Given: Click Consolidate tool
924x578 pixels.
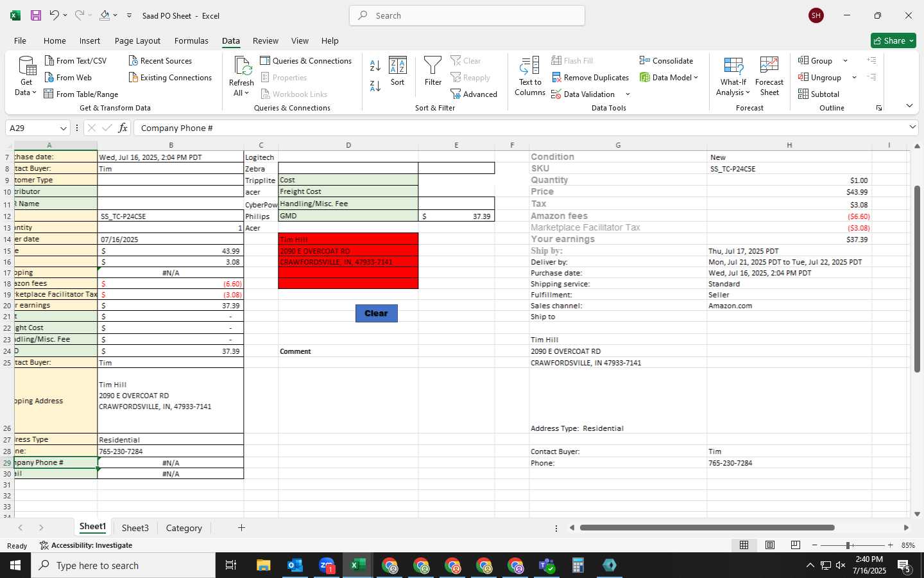Looking at the screenshot, I should click(666, 60).
